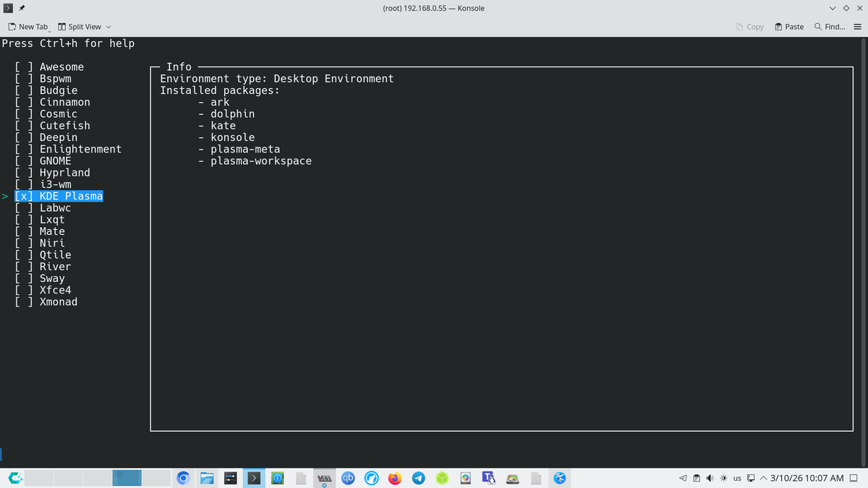The image size is (868, 488).
Task: Open Firefox from the taskbar
Action: coord(394,478)
